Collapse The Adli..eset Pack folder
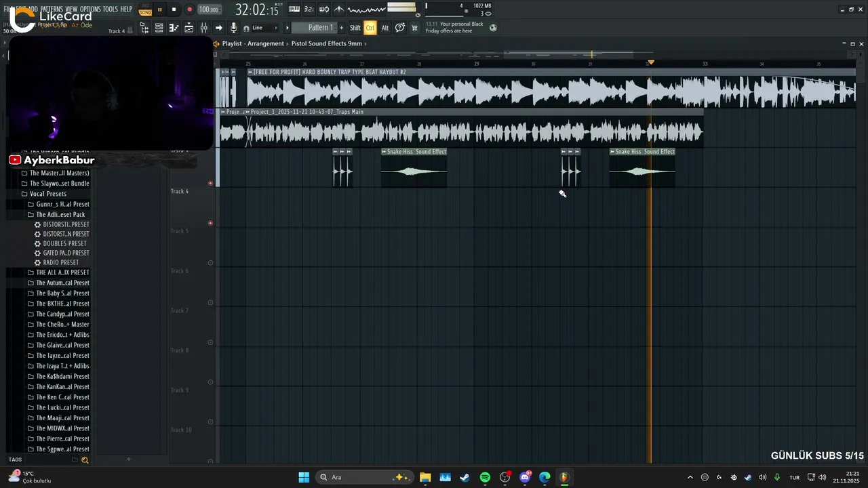The height and width of the screenshot is (488, 868). (56, 215)
